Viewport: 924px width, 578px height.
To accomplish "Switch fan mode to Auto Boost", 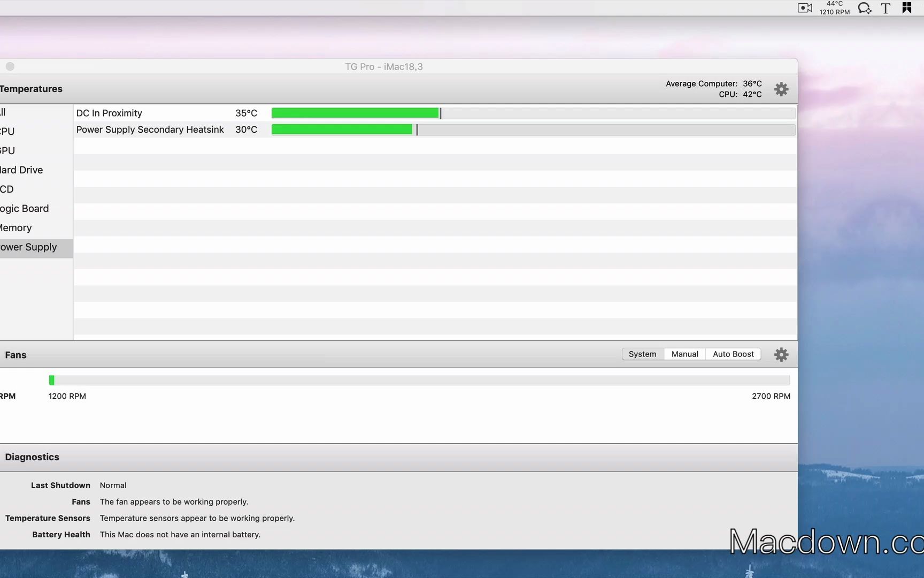I will [x=733, y=354].
